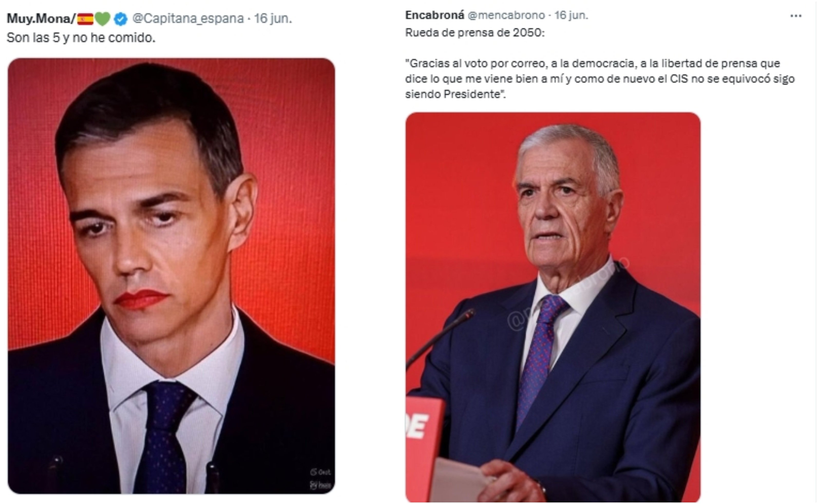Open the @mencabrono profile handle
Image resolution: width=838 pixels, height=504 pixels.
[x=506, y=15]
